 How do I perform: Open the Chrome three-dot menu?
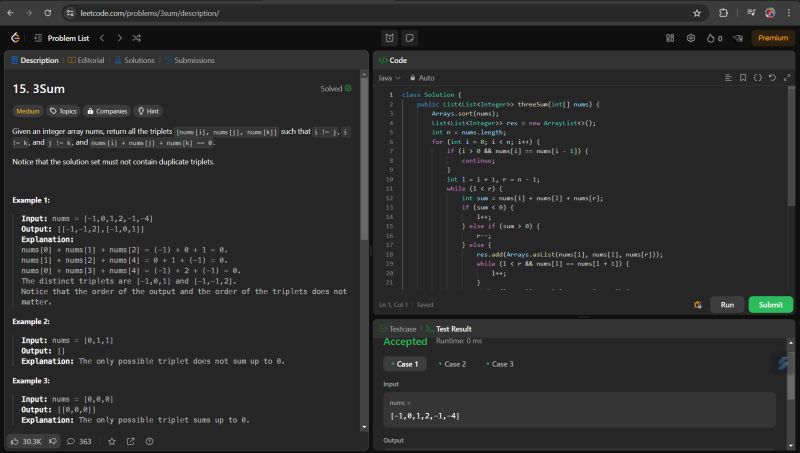[x=789, y=13]
